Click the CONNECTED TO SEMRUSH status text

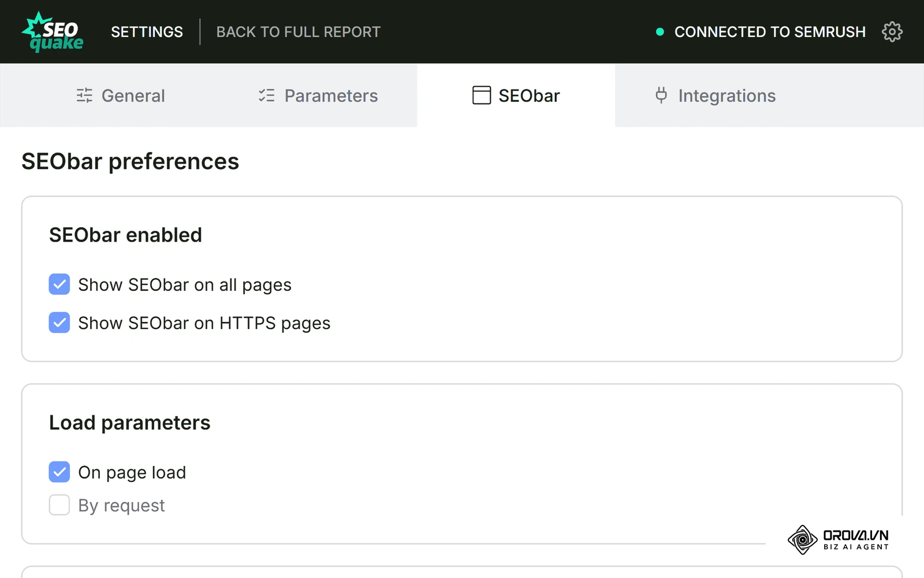(770, 32)
